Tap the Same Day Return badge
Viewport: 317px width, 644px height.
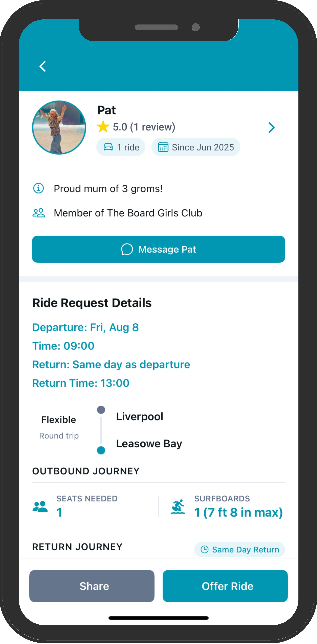[x=240, y=550]
